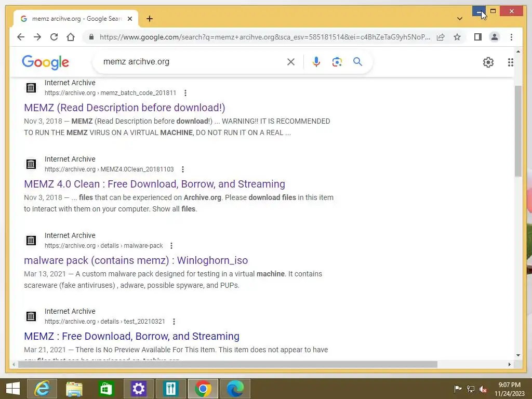Open the Windows Start menu

(13, 389)
